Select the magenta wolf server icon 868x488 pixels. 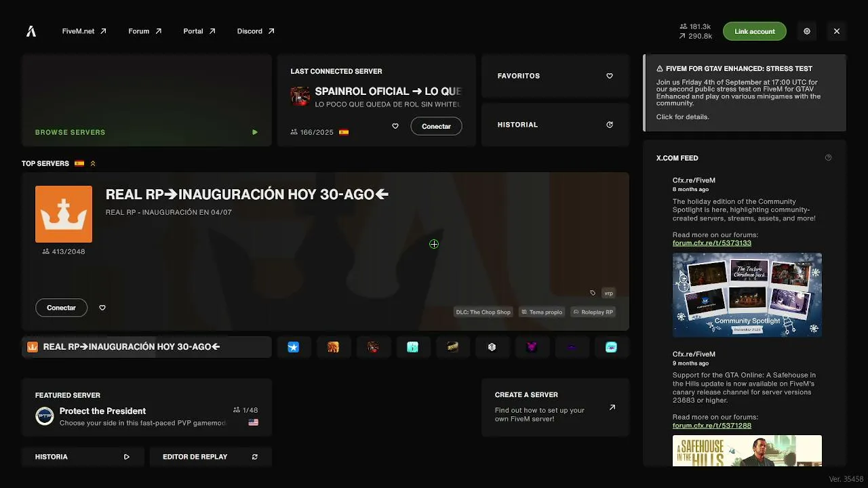pyautogui.click(x=532, y=347)
